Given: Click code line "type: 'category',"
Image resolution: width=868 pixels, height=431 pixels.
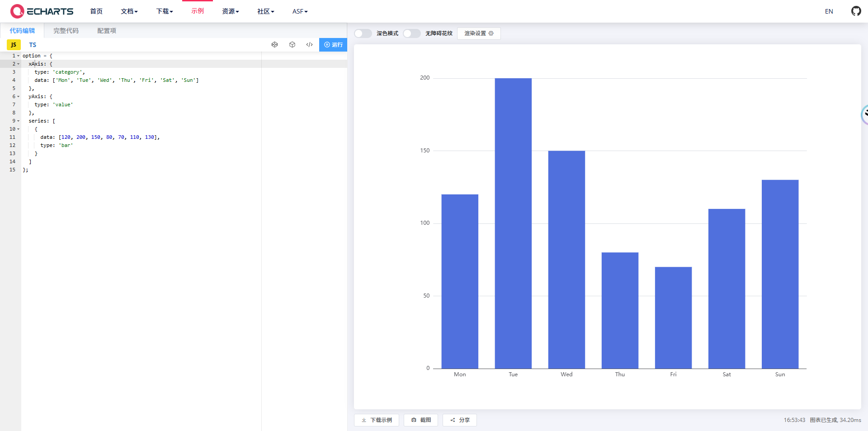Looking at the screenshot, I should point(60,72).
